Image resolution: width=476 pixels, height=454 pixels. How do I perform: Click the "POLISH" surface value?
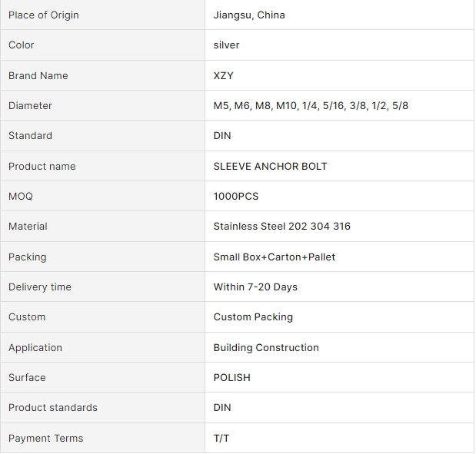pos(232,378)
